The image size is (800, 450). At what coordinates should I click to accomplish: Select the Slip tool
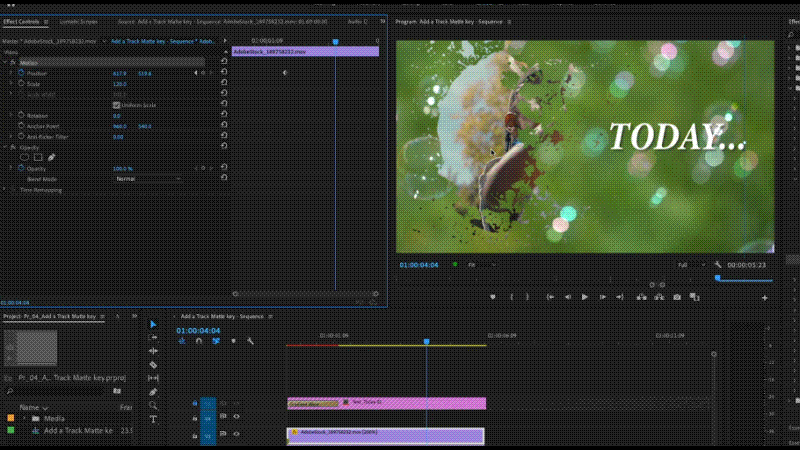pyautogui.click(x=153, y=378)
